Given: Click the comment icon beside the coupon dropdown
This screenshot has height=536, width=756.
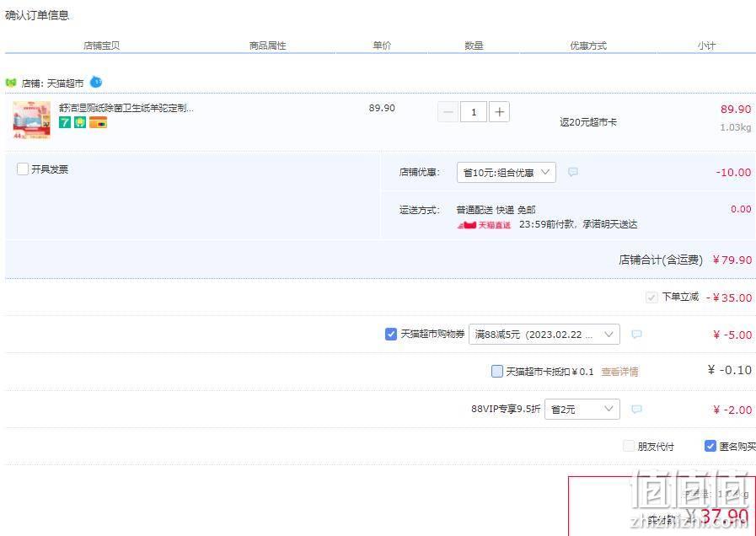Looking at the screenshot, I should pos(636,334).
